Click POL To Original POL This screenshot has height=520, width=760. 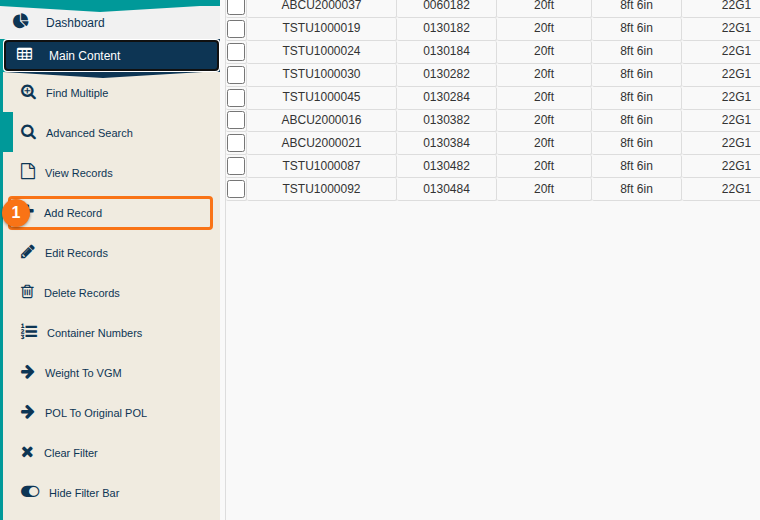[111, 412]
